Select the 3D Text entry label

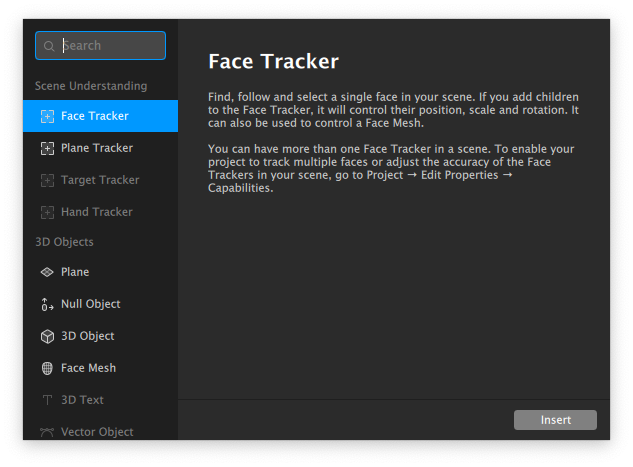(x=82, y=400)
